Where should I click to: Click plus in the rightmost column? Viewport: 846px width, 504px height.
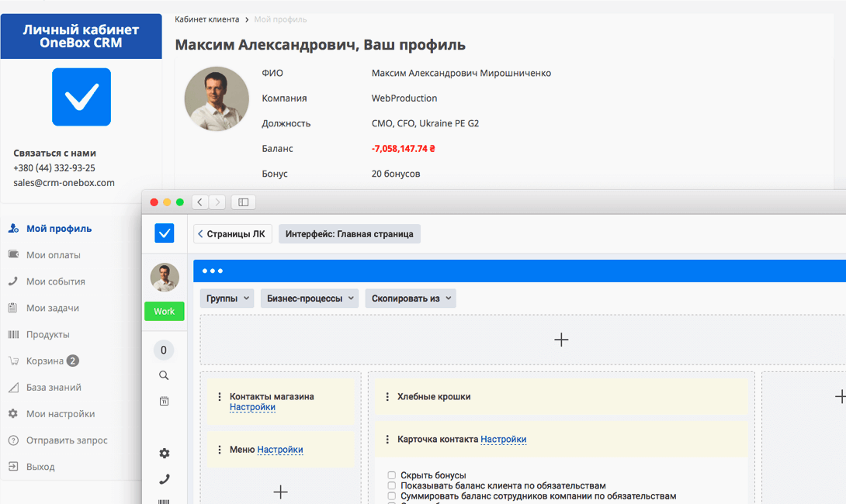click(840, 397)
